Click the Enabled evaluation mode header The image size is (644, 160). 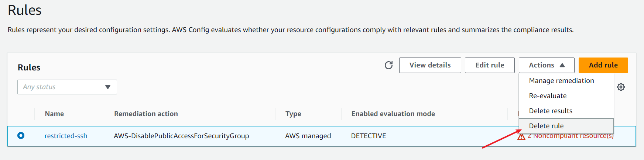click(x=393, y=114)
